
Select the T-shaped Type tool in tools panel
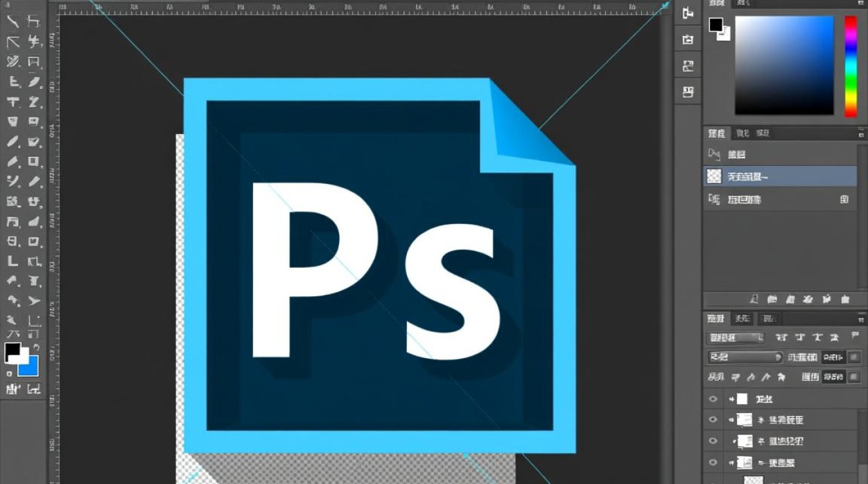13,101
